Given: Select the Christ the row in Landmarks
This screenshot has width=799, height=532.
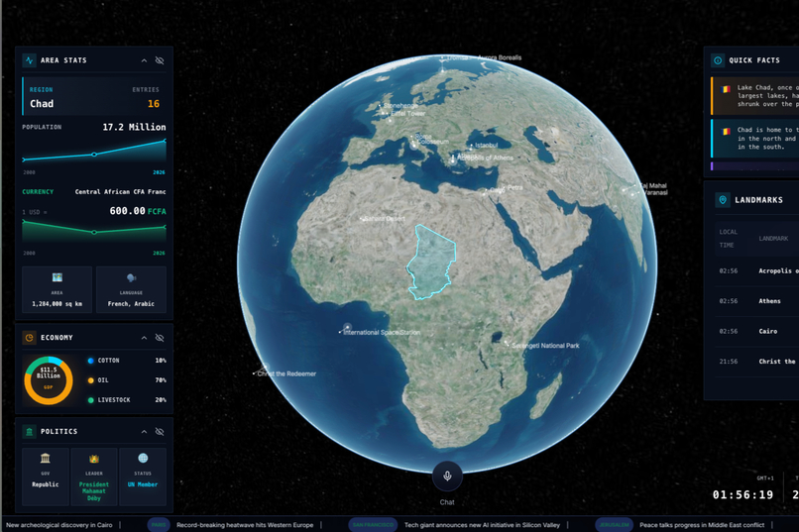Looking at the screenshot, I should (x=756, y=362).
